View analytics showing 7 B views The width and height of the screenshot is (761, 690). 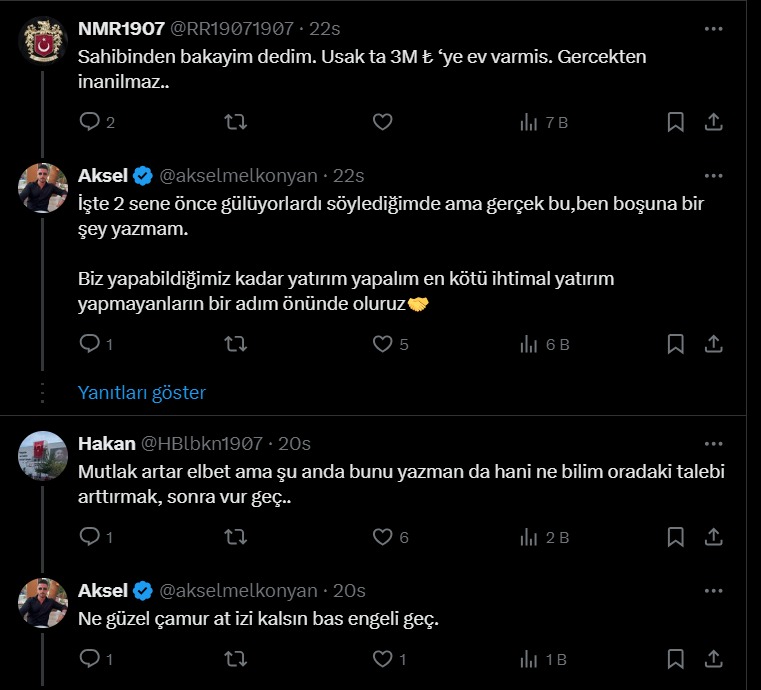click(x=543, y=122)
